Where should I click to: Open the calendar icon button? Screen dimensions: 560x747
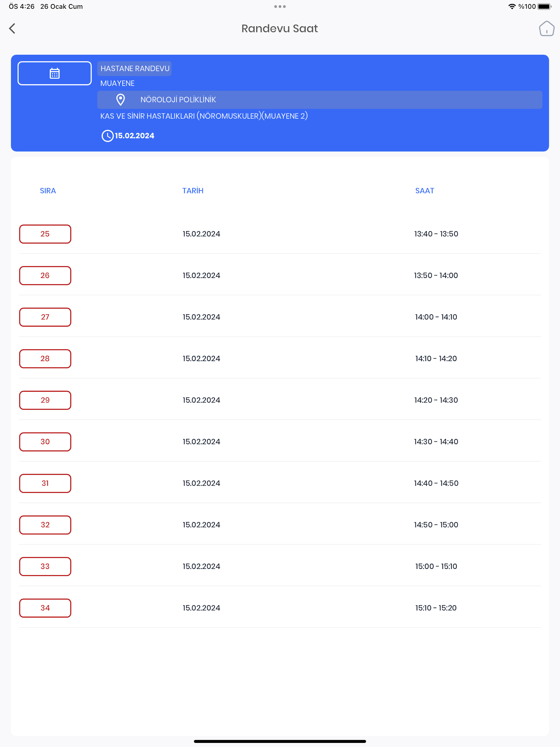click(54, 73)
